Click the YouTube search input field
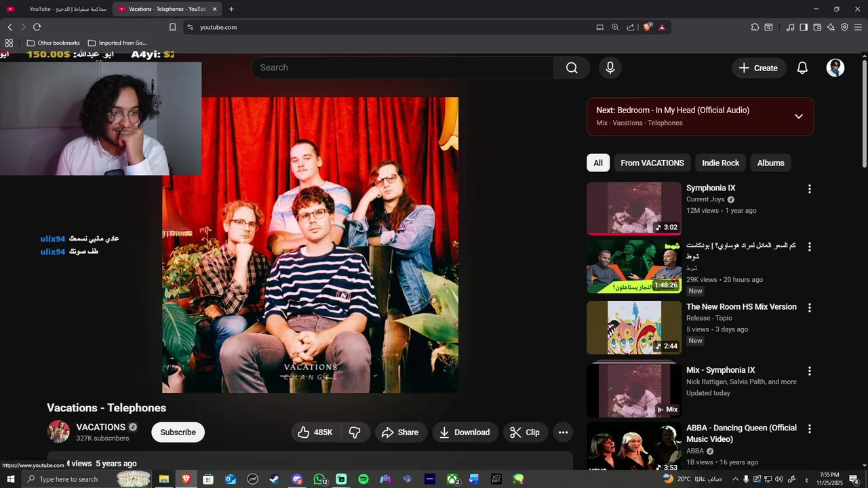This screenshot has width=868, height=488. click(x=403, y=68)
